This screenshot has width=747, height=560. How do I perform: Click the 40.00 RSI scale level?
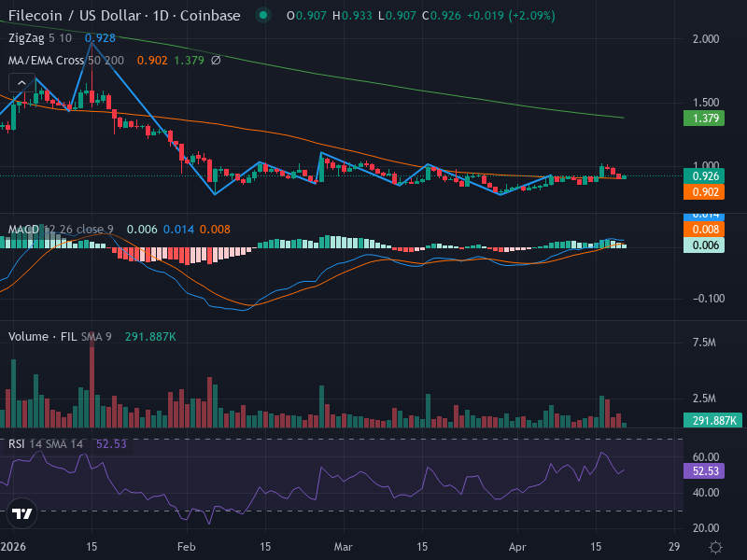[706, 493]
